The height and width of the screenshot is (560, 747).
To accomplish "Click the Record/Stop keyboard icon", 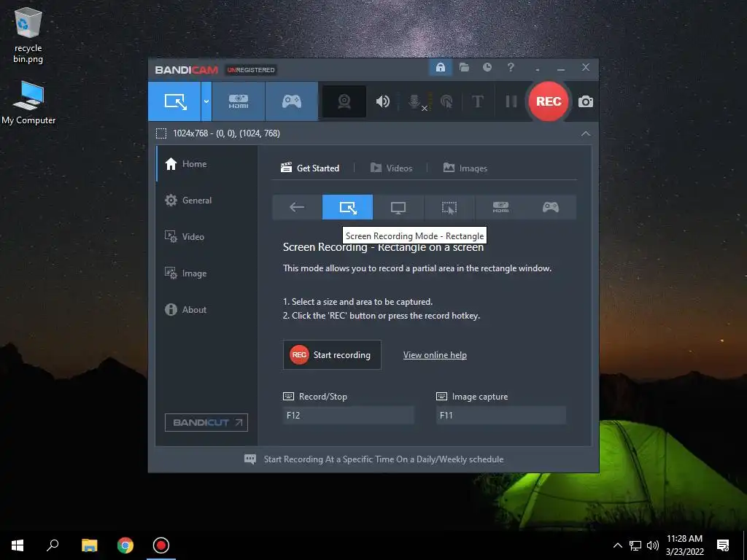I will pos(288,396).
